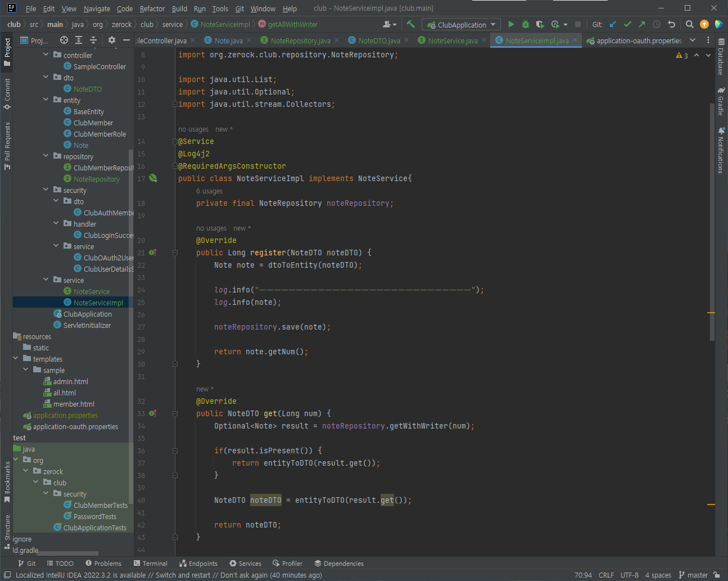Commit changes using the green checkmark icon
The image size is (728, 581).
point(627,24)
